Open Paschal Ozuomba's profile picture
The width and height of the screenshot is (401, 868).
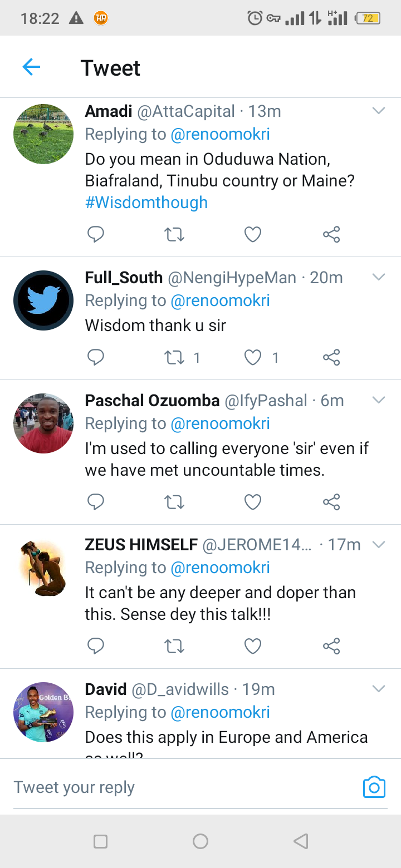tap(43, 423)
